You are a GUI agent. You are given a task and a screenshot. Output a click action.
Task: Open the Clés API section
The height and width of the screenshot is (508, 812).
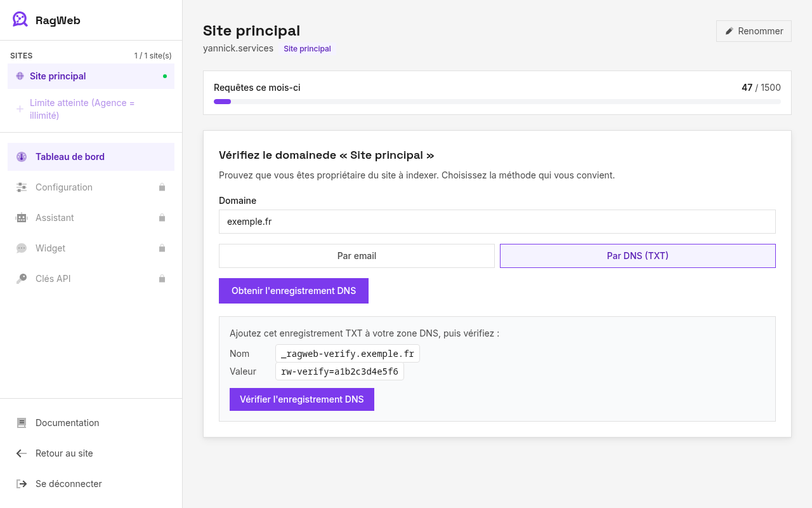(x=91, y=279)
